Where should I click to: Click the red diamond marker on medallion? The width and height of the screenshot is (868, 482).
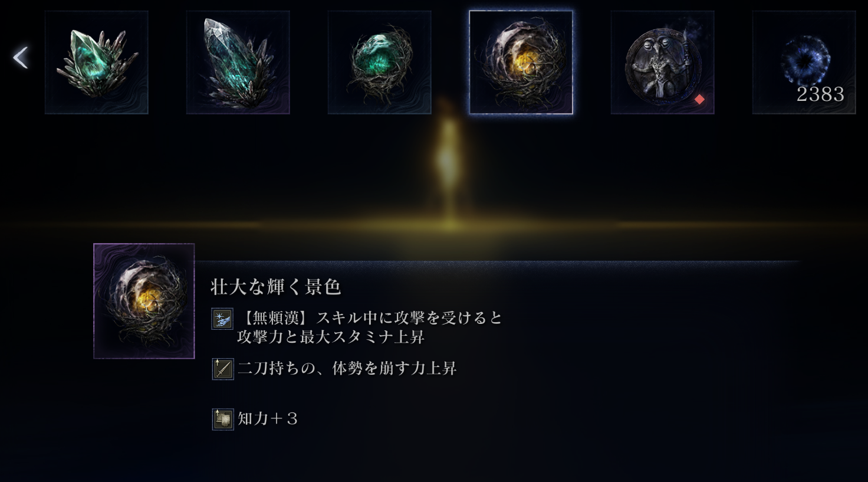coord(699,100)
